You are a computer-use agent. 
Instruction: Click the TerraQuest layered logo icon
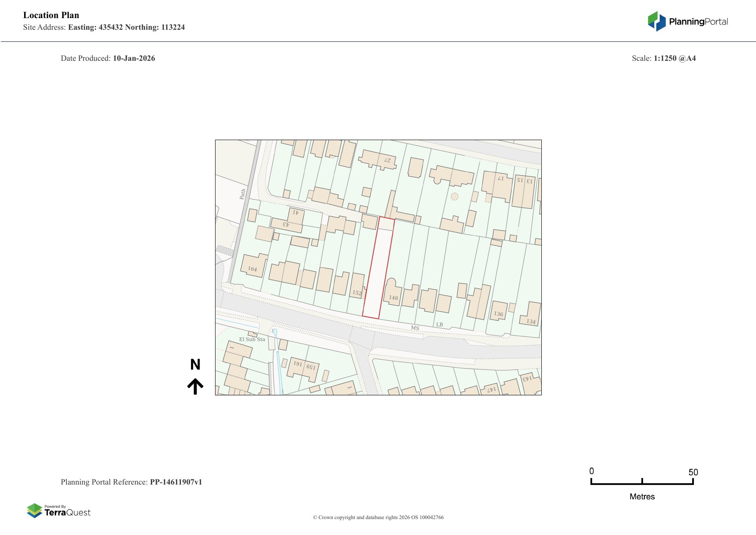34,510
